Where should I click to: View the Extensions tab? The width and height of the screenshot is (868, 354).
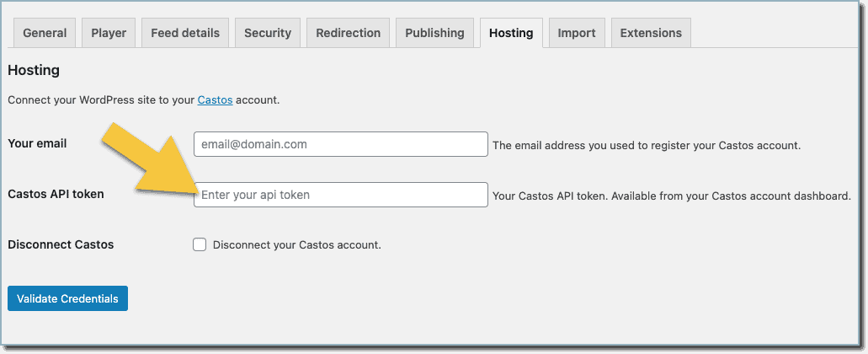pyautogui.click(x=651, y=33)
